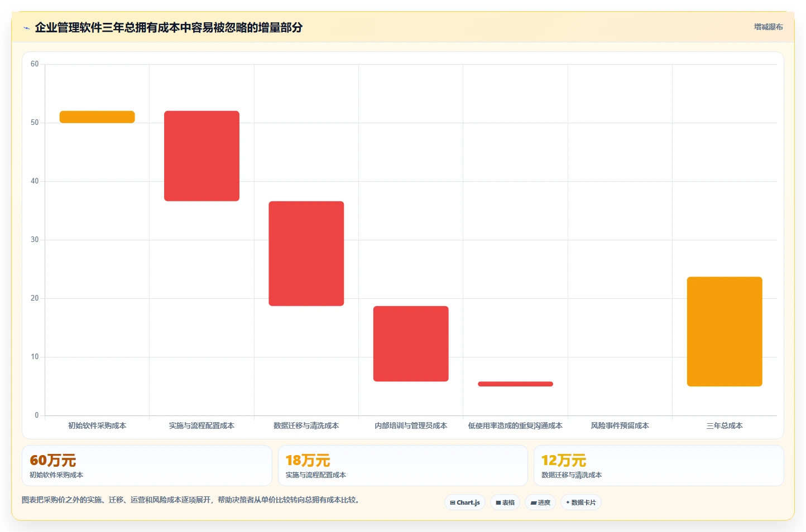Image resolution: width=806 pixels, height=532 pixels.
Task: Click the y-axis value 10
Action: (35, 357)
